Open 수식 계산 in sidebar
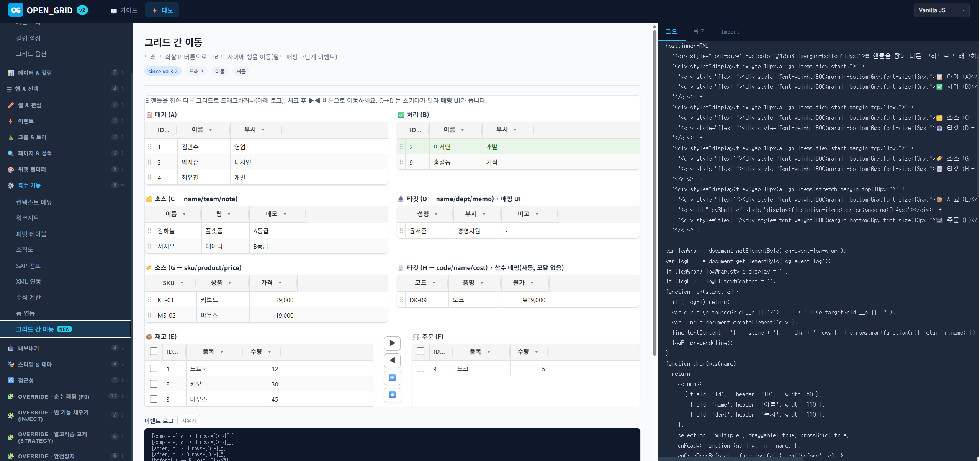 (28, 297)
